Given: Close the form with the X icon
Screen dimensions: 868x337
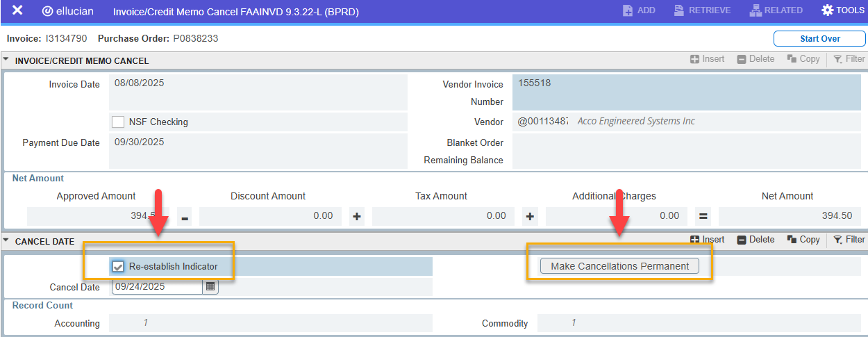Looking at the screenshot, I should point(17,11).
